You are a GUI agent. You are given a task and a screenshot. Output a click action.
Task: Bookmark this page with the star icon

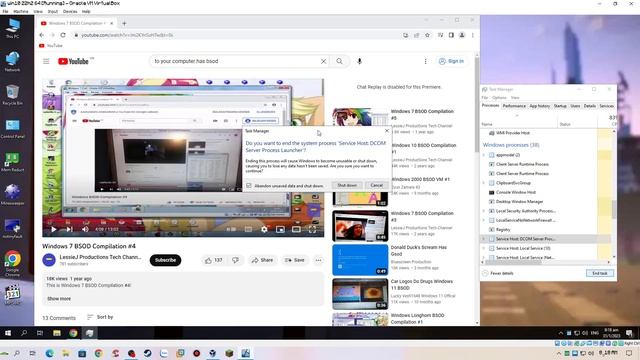(427, 35)
